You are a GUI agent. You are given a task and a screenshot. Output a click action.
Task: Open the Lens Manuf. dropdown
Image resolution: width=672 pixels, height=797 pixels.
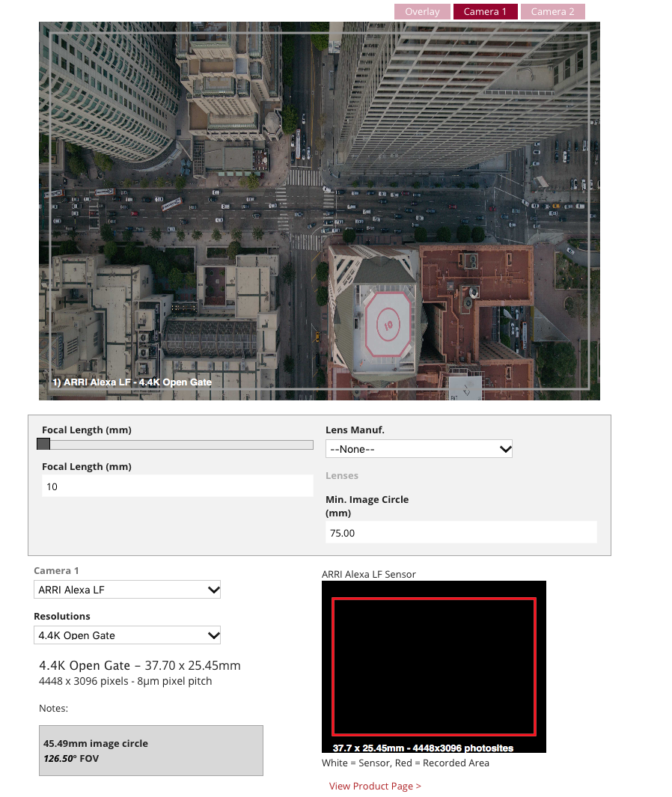tap(418, 448)
